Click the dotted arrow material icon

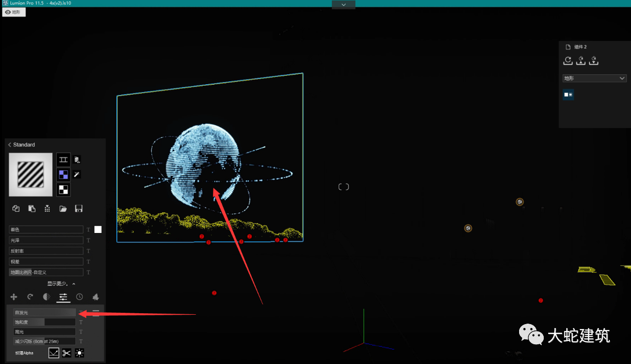pyautogui.click(x=47, y=208)
